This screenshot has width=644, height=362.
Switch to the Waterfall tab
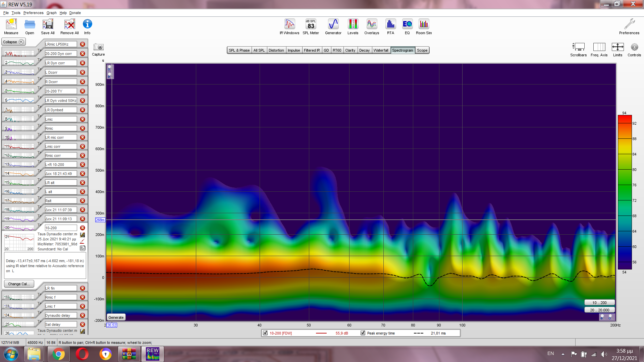coord(381,50)
